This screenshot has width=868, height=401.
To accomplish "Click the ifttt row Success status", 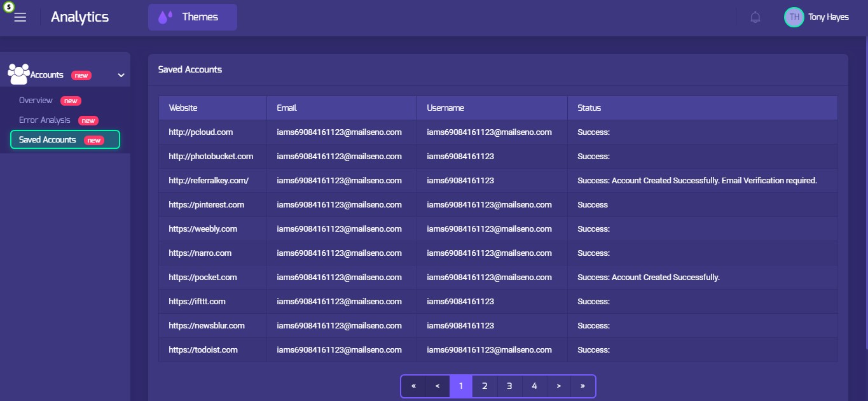I will point(593,302).
